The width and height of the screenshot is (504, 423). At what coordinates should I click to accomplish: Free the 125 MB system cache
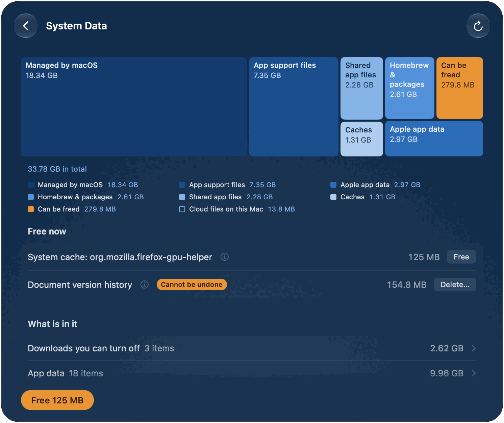pyautogui.click(x=461, y=257)
